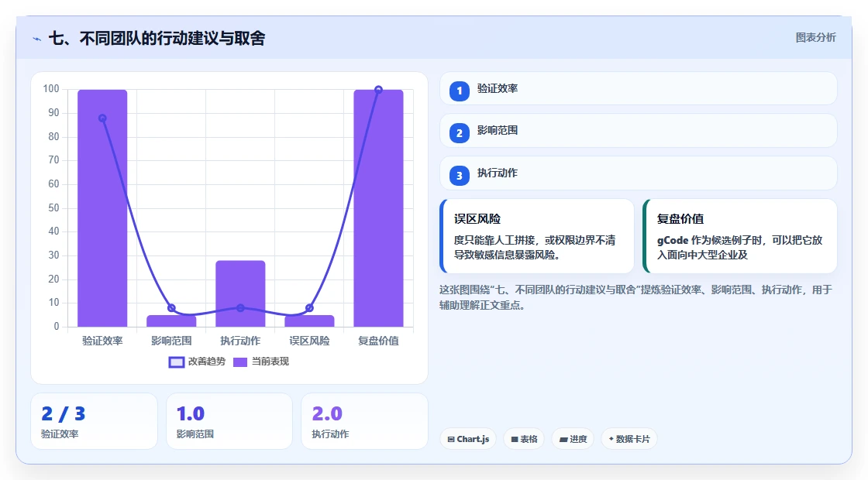Click the trend line point on 执行动作 bar
The height and width of the screenshot is (480, 868).
tap(240, 308)
